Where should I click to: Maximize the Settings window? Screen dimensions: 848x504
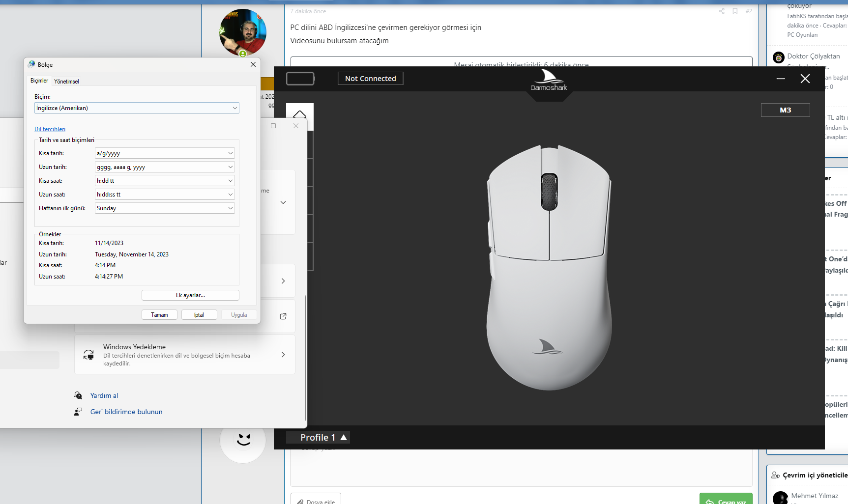click(x=273, y=126)
